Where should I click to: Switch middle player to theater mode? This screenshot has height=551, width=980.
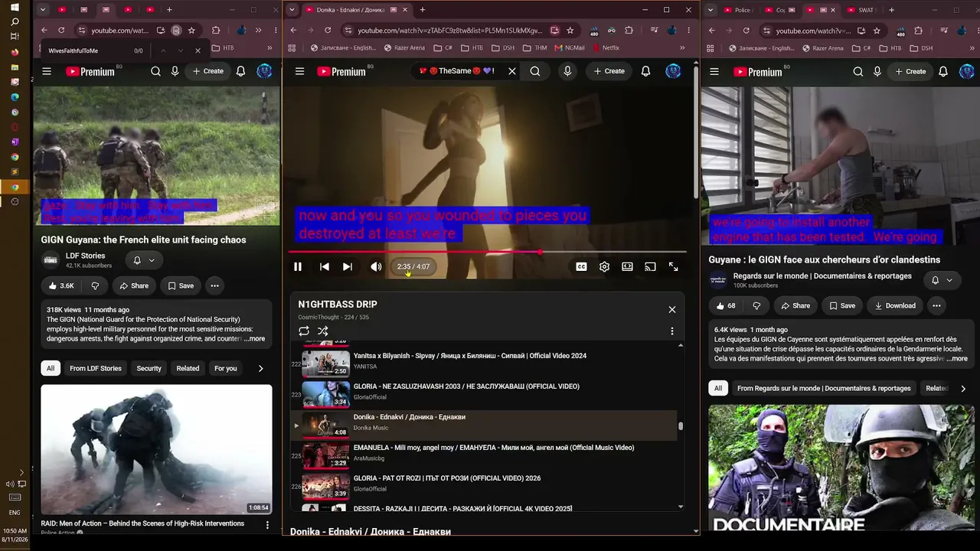(x=628, y=266)
